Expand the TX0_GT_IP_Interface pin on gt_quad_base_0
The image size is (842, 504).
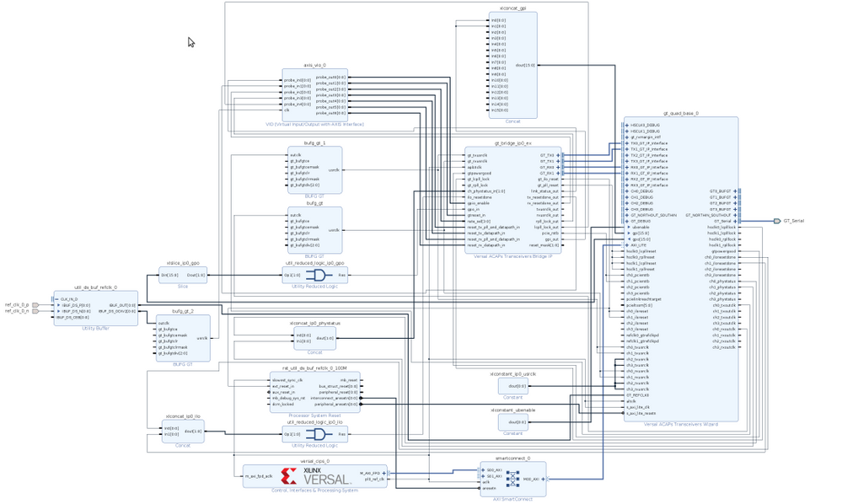pos(627,143)
